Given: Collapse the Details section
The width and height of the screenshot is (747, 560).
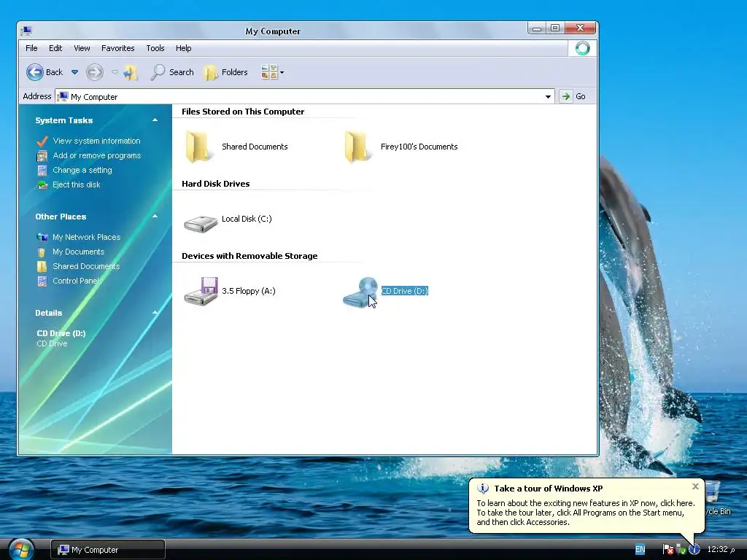Looking at the screenshot, I should 155,312.
